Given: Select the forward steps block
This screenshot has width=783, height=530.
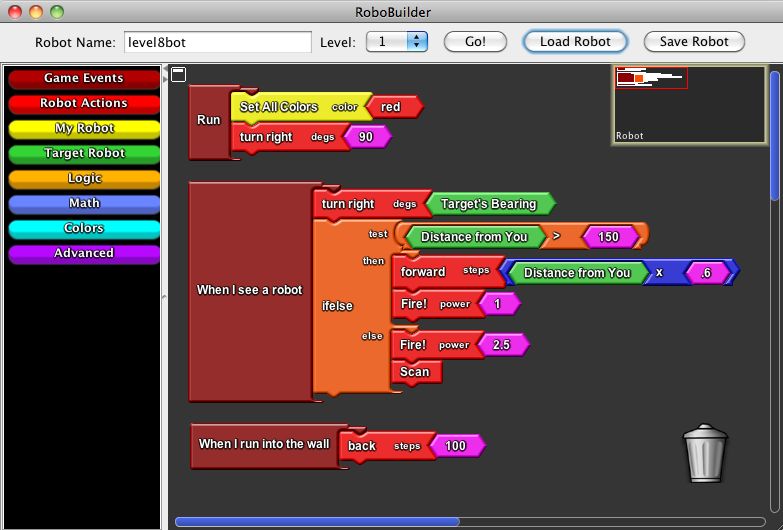Looking at the screenshot, I should tap(447, 272).
